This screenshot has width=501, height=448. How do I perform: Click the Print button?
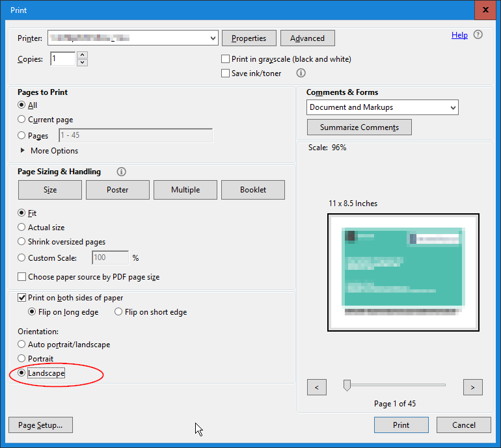tap(401, 425)
